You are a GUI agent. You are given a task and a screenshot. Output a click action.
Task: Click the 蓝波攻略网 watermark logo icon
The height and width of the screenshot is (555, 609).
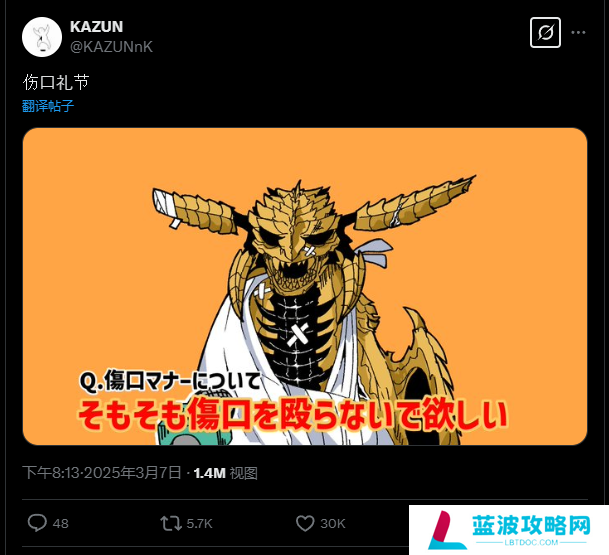[x=446, y=530]
